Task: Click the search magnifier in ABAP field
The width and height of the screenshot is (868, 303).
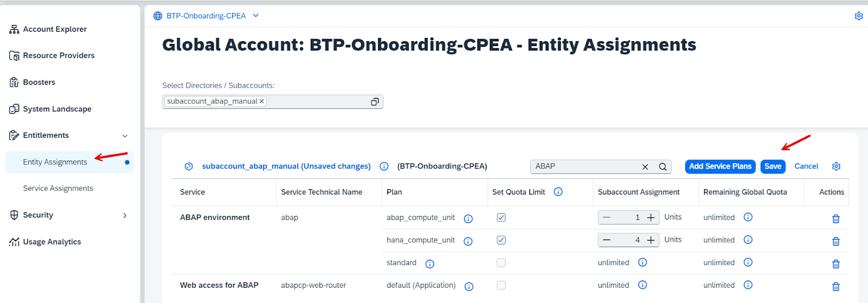Action: (x=662, y=167)
